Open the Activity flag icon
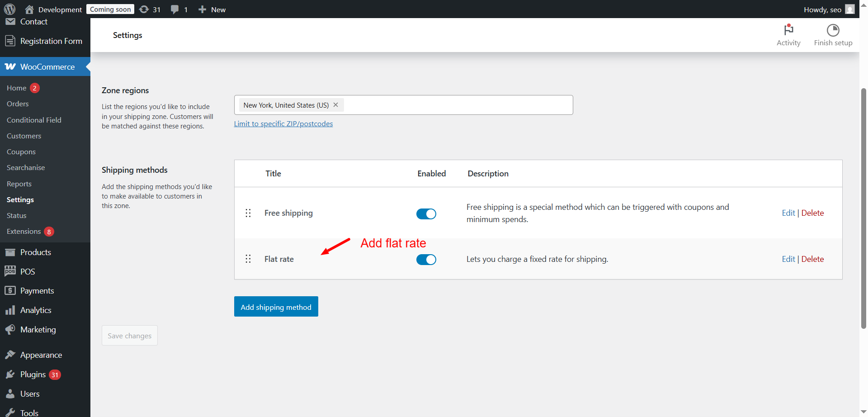 [x=788, y=30]
